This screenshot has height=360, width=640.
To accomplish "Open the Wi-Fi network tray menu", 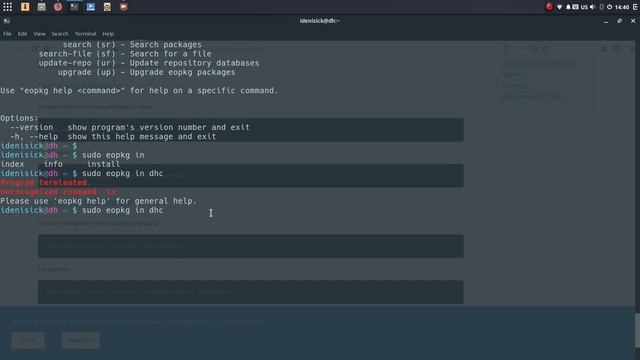I will point(560,7).
